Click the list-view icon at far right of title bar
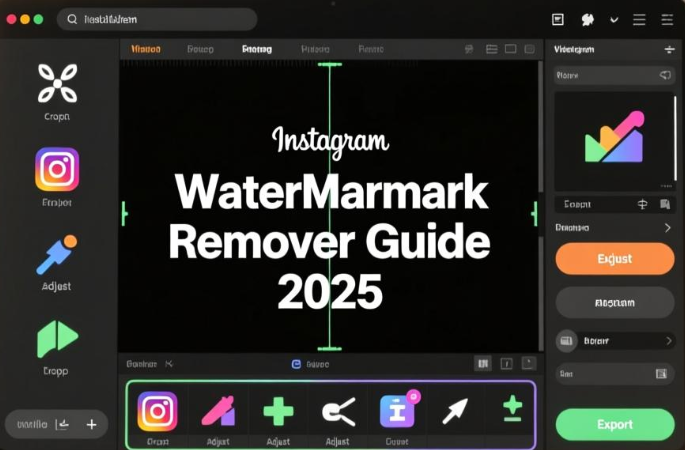The width and height of the screenshot is (685, 450). pos(667,20)
